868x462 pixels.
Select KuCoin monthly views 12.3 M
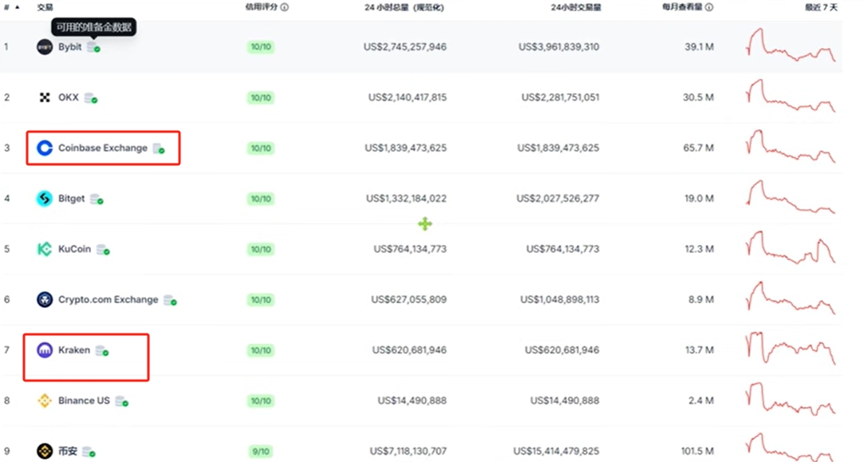pos(699,249)
